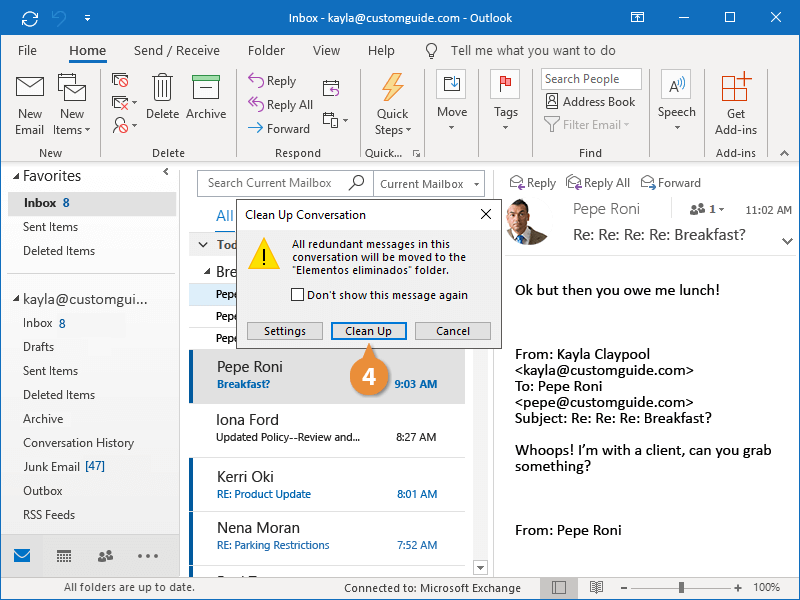800x600 pixels.
Task: Click Cancel in Clean Up dialog
Action: pyautogui.click(x=453, y=331)
